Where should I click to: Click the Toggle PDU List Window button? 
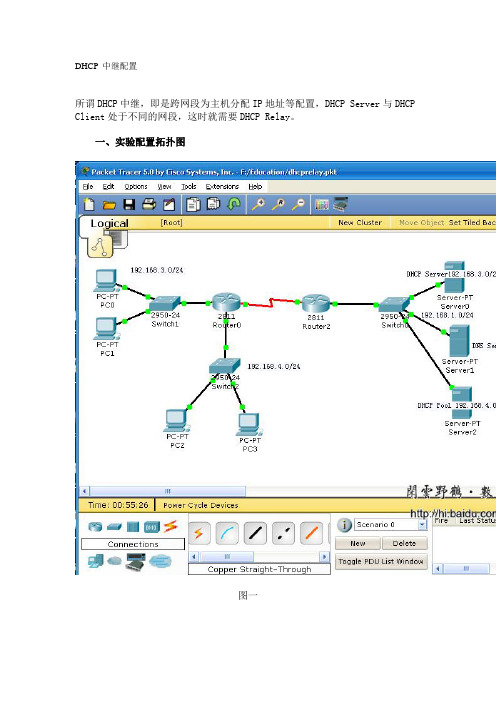pos(381,561)
